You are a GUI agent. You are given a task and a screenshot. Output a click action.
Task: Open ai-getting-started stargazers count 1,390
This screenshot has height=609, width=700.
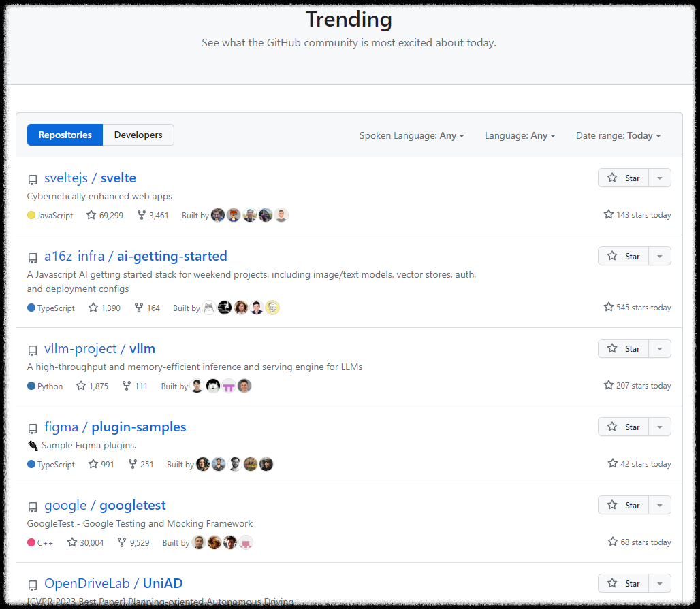104,308
